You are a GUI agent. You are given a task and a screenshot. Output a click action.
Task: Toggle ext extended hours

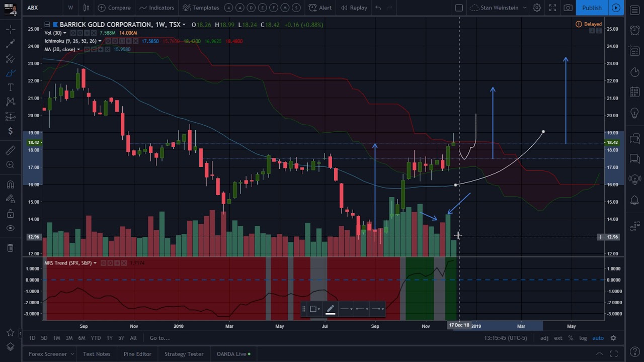click(558, 338)
